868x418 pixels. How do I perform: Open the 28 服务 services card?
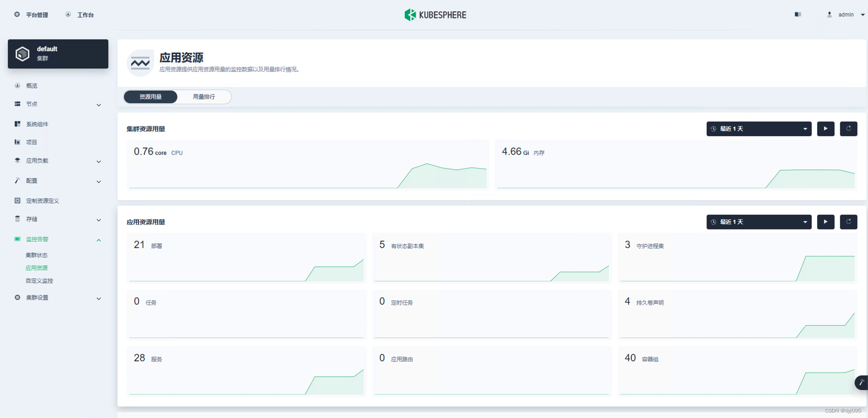[x=247, y=371]
